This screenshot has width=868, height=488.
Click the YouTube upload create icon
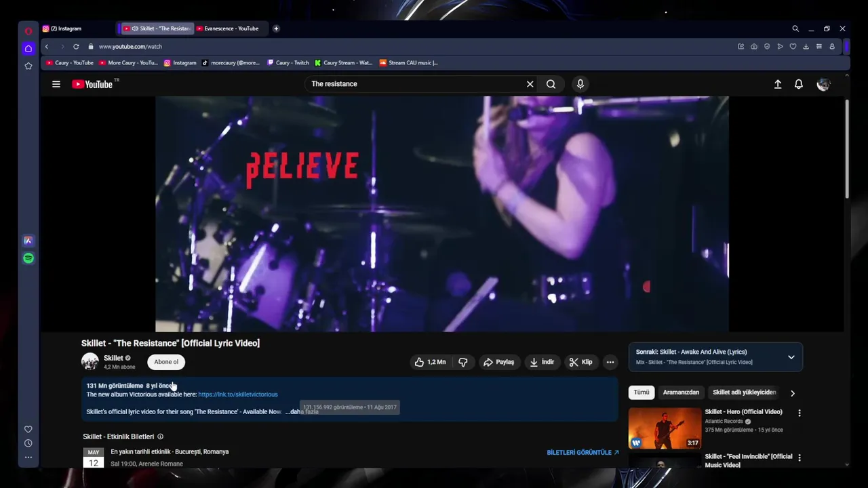pyautogui.click(x=778, y=84)
